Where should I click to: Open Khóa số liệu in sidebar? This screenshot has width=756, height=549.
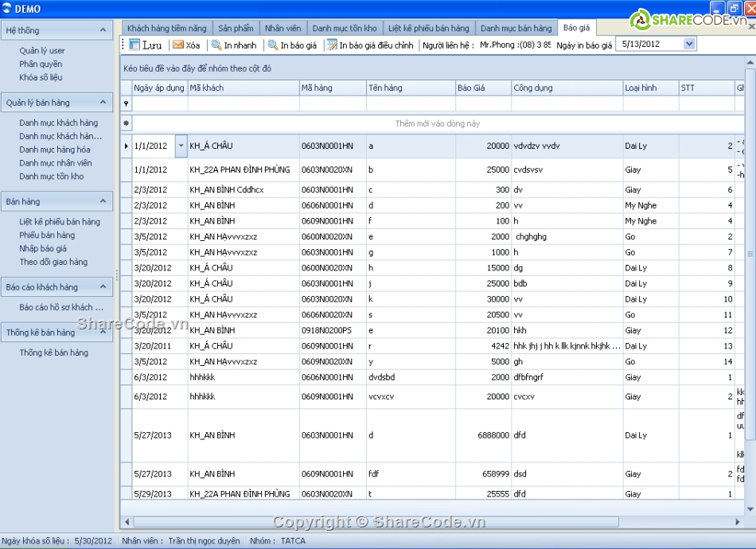41,77
